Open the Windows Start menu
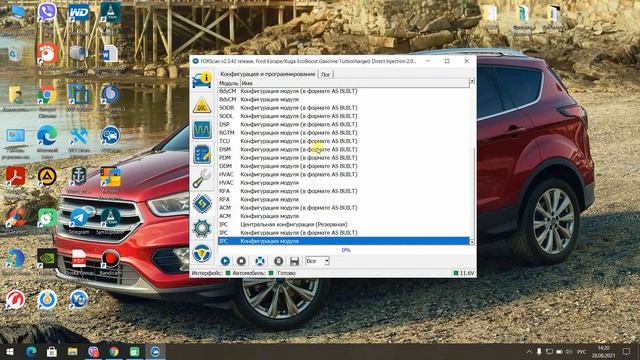 pos(9,351)
